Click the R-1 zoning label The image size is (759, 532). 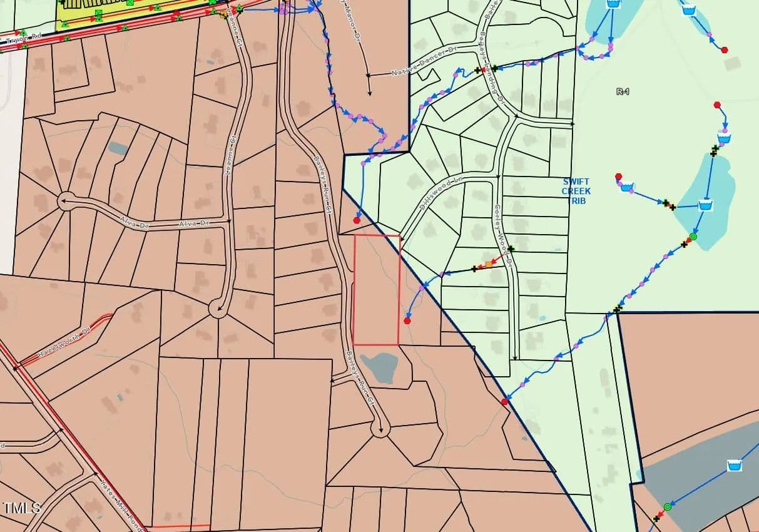coord(623,91)
